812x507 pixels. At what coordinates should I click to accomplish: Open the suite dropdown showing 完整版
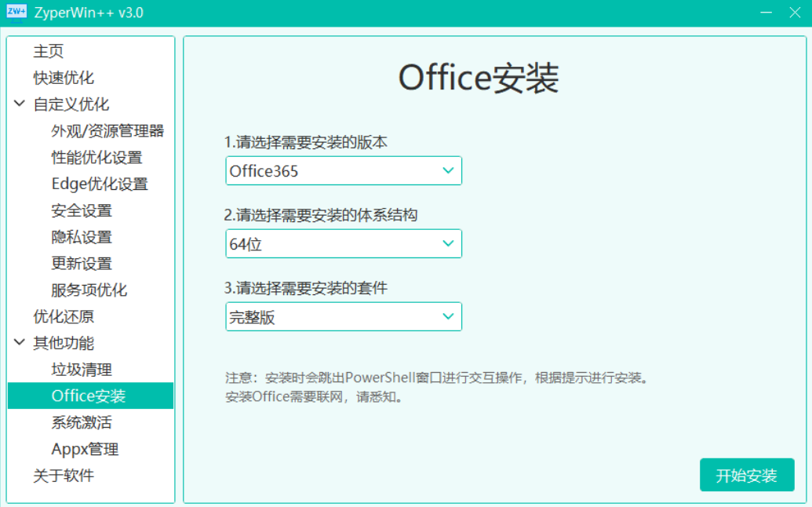(x=343, y=316)
